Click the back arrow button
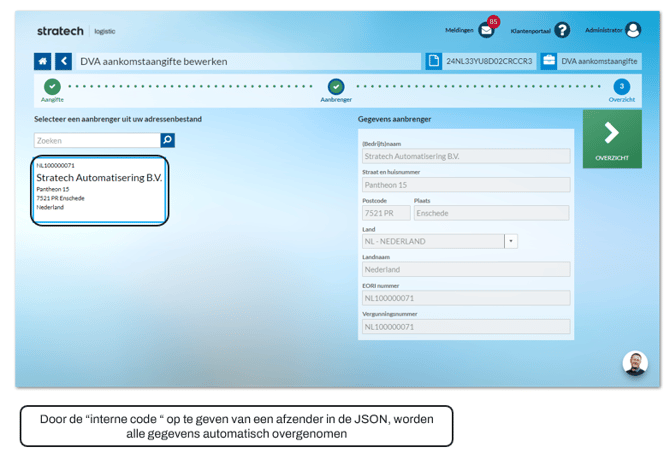Screen dimensions: 670x459 point(64,61)
